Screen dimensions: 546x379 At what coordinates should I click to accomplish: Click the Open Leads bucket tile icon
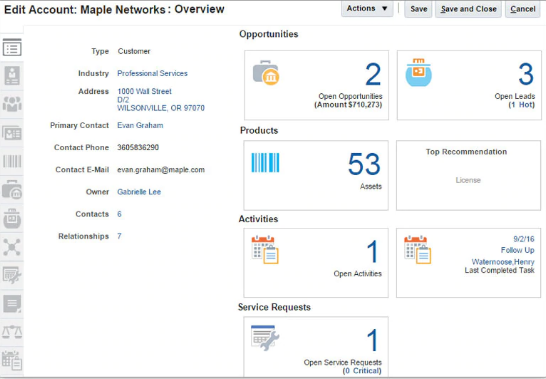click(x=419, y=72)
